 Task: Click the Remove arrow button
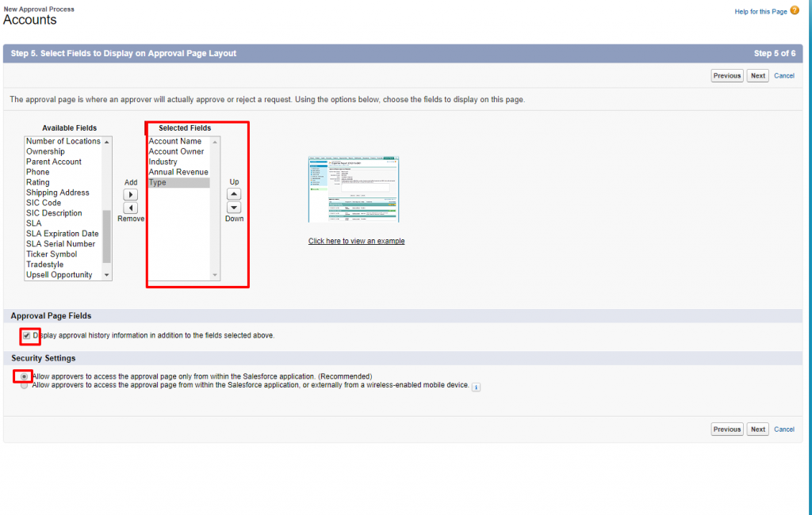(131, 208)
